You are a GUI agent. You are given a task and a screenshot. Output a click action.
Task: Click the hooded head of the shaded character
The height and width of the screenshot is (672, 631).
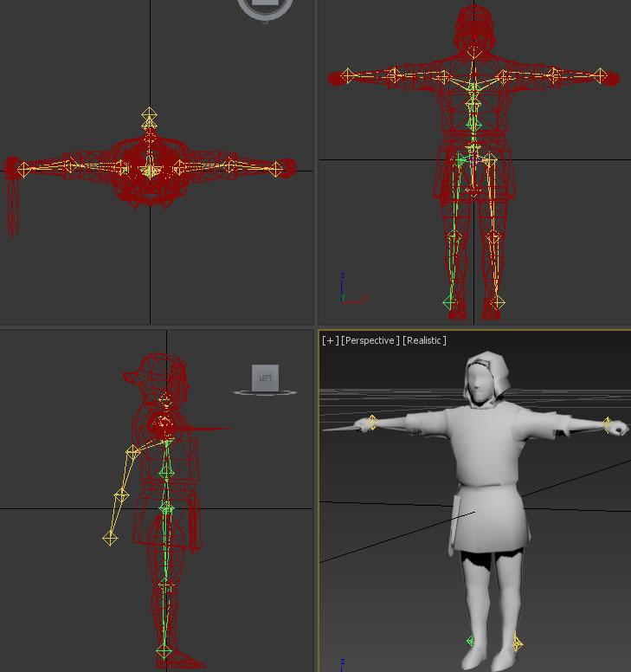tap(483, 379)
